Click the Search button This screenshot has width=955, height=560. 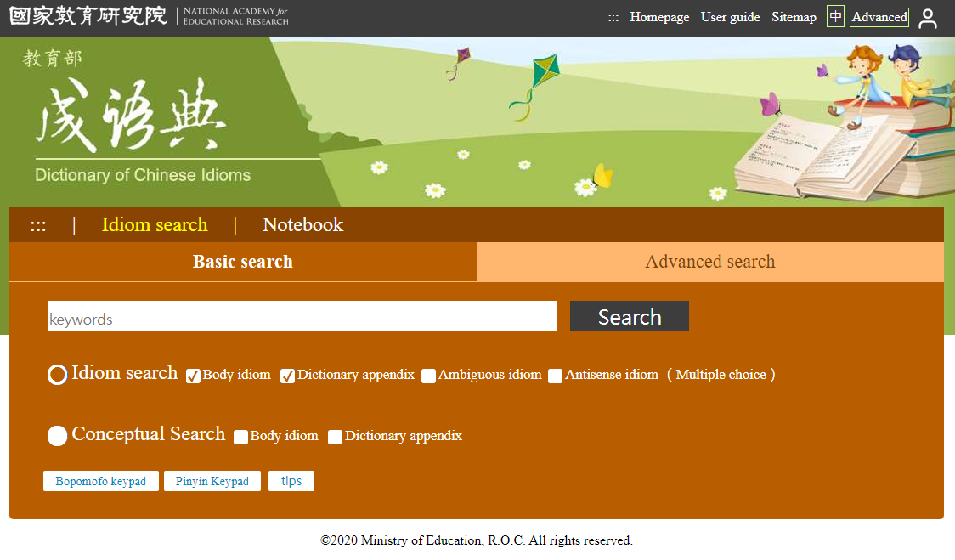629,316
